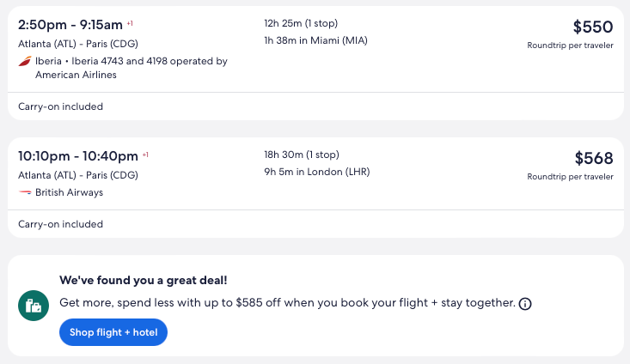Click the Iberia airline logo
This screenshot has height=364, width=630.
pyautogui.click(x=24, y=61)
